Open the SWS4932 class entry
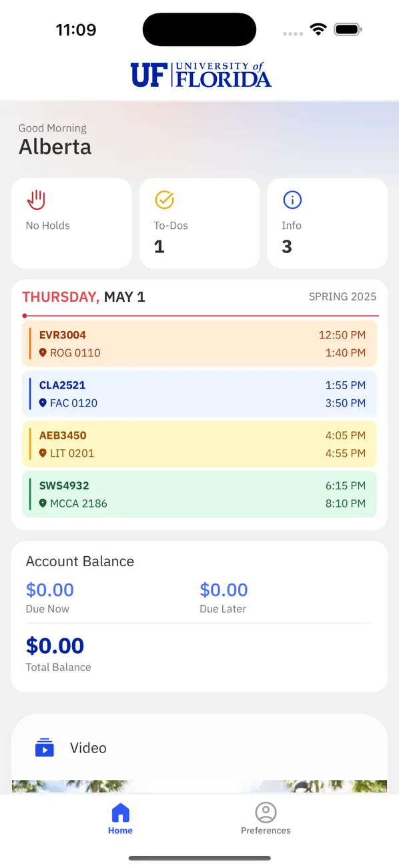 (x=199, y=494)
